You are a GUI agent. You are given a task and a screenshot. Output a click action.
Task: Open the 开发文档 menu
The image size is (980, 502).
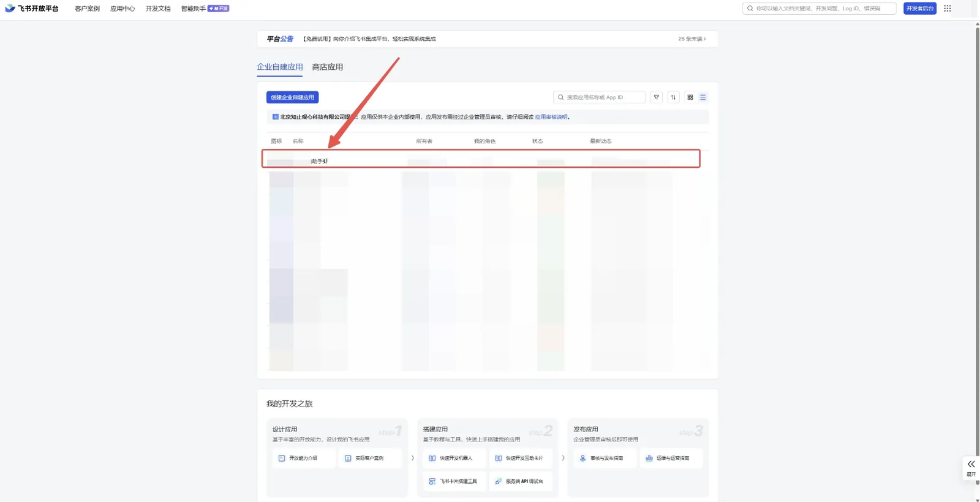coord(158,9)
